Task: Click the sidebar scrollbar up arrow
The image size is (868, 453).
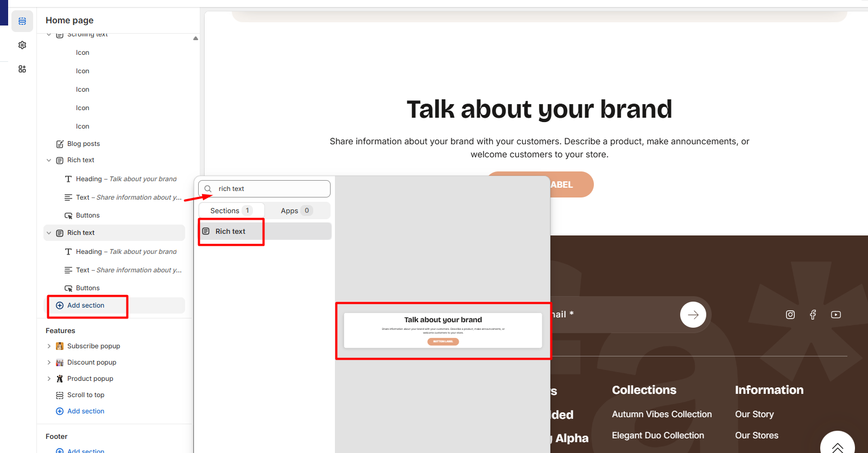Action: tap(195, 38)
